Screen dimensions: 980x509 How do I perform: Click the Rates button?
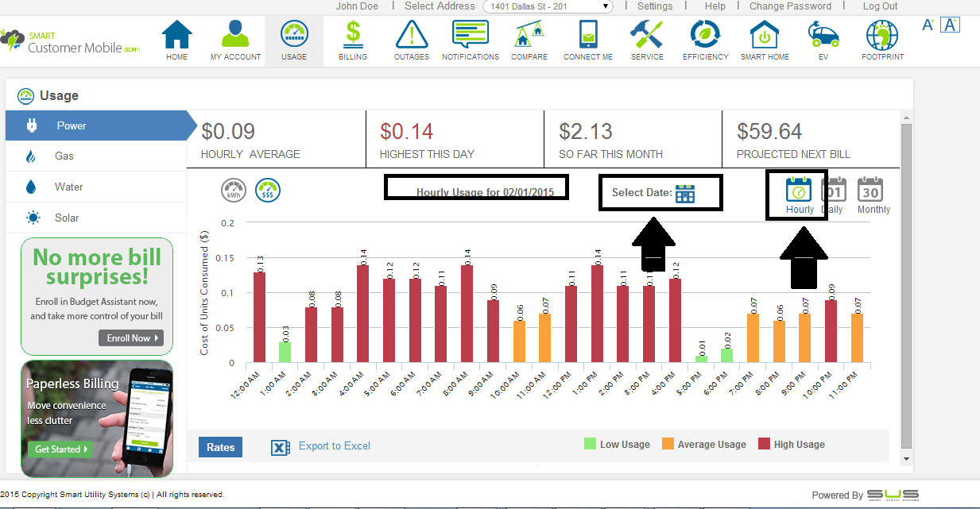click(220, 447)
